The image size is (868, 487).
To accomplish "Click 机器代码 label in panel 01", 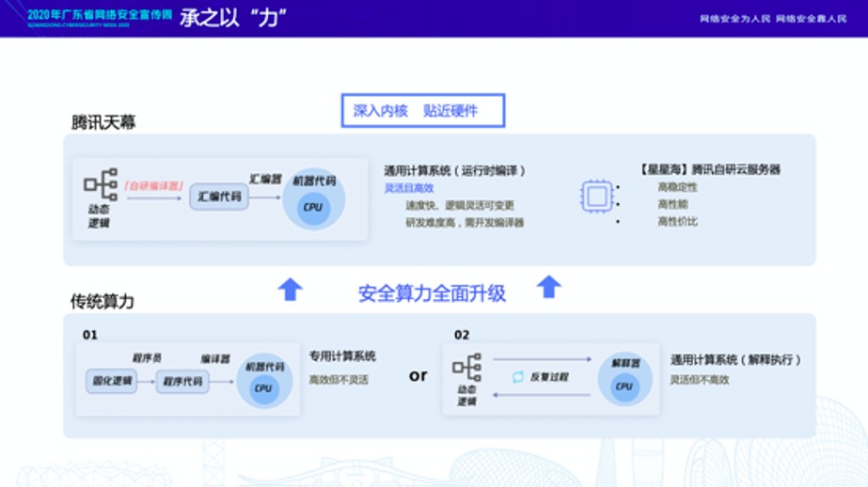I will 264,367.
